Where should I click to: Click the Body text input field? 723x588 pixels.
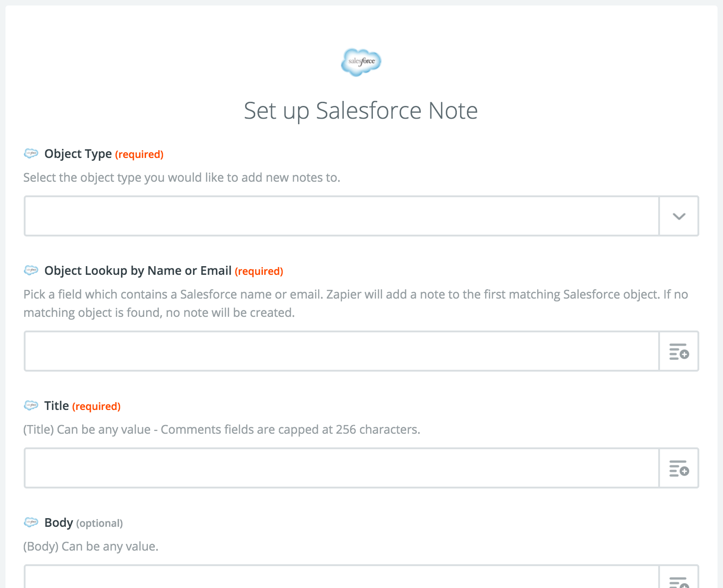341,577
